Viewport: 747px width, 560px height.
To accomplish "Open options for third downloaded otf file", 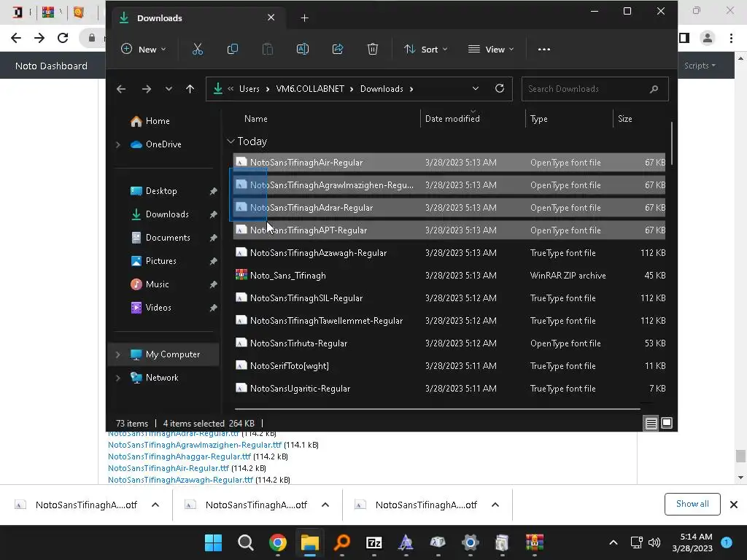I will point(495,505).
